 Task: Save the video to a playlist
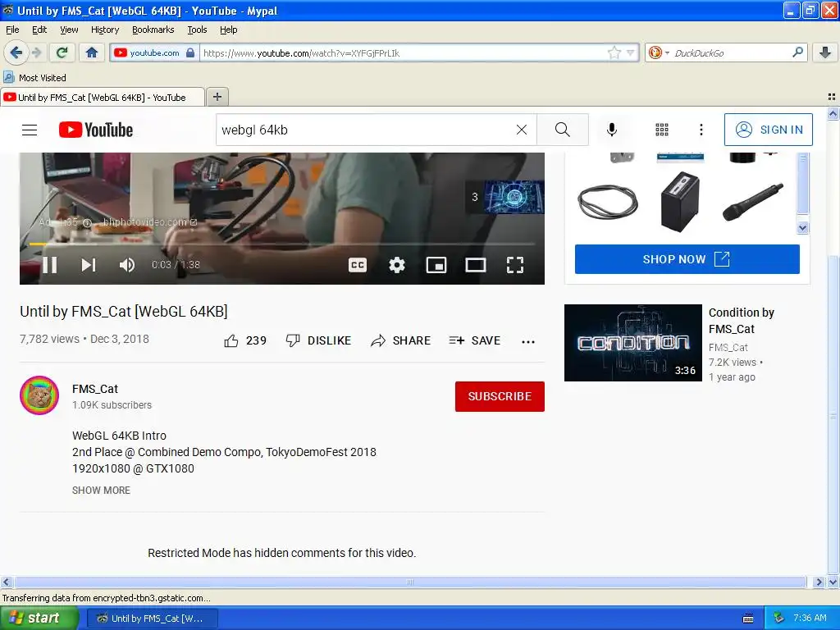point(475,340)
